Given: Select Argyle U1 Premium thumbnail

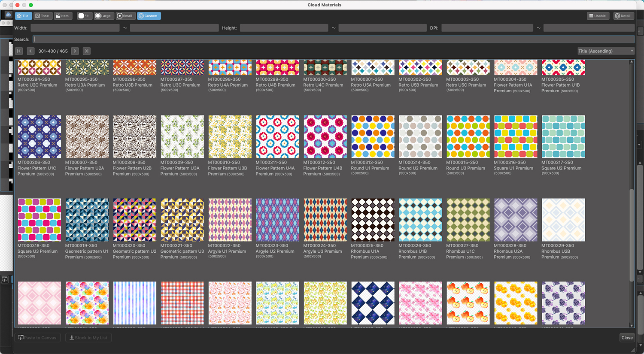Looking at the screenshot, I should click(x=230, y=220).
